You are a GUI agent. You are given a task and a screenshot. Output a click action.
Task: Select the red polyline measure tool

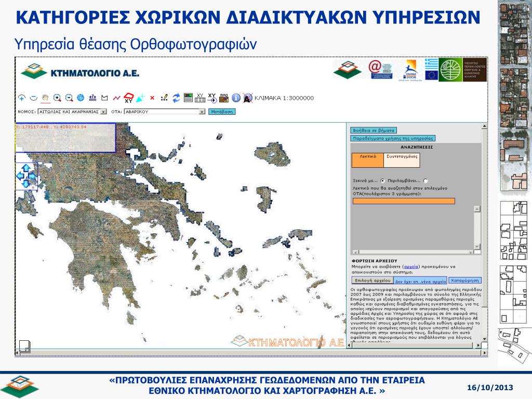pos(116,98)
